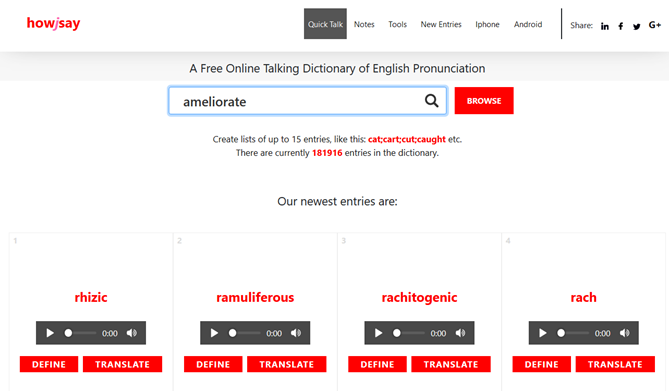Mute the rhizic audio player
Viewport: 670px width, 392px height.
pos(132,333)
